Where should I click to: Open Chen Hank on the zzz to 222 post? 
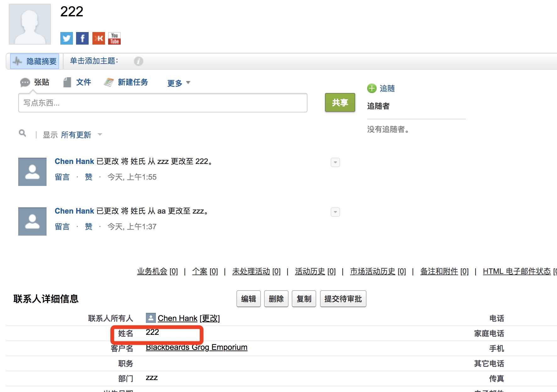(74, 161)
